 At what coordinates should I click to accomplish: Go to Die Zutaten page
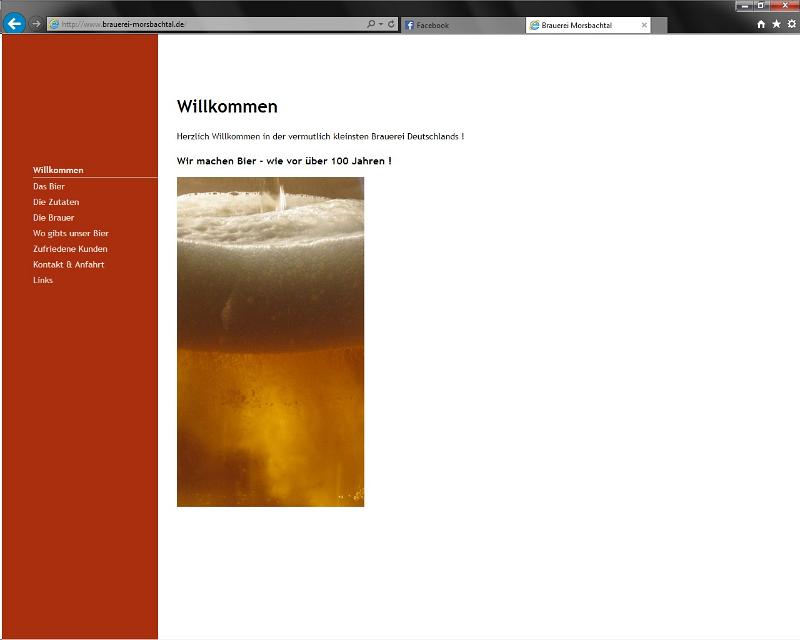coord(56,202)
